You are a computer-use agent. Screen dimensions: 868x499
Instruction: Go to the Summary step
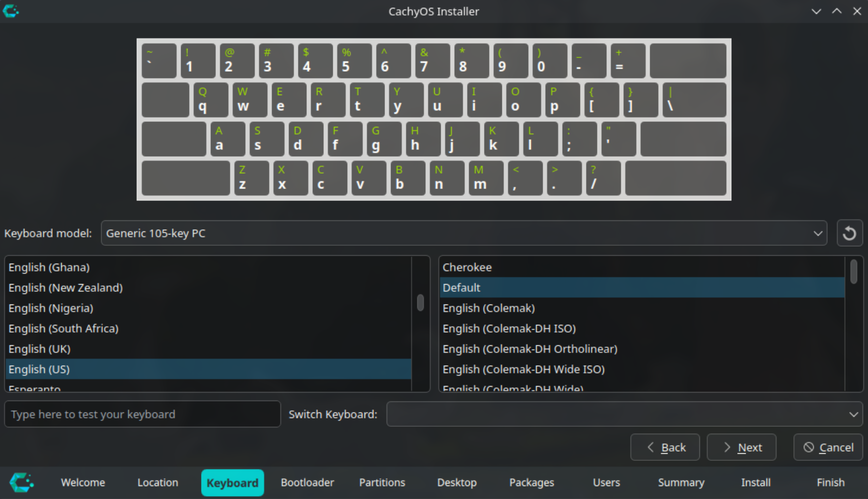(x=681, y=483)
